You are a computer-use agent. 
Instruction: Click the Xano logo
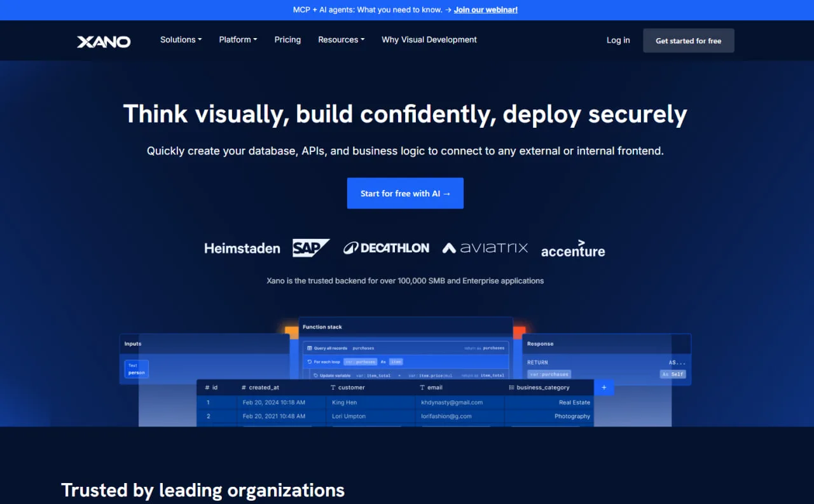point(104,41)
